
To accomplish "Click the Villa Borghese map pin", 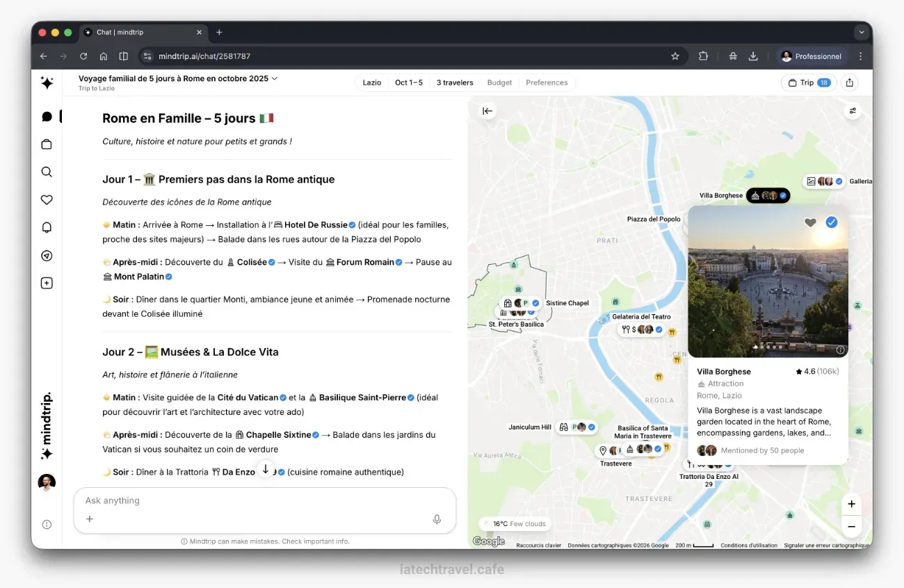I will [x=768, y=196].
